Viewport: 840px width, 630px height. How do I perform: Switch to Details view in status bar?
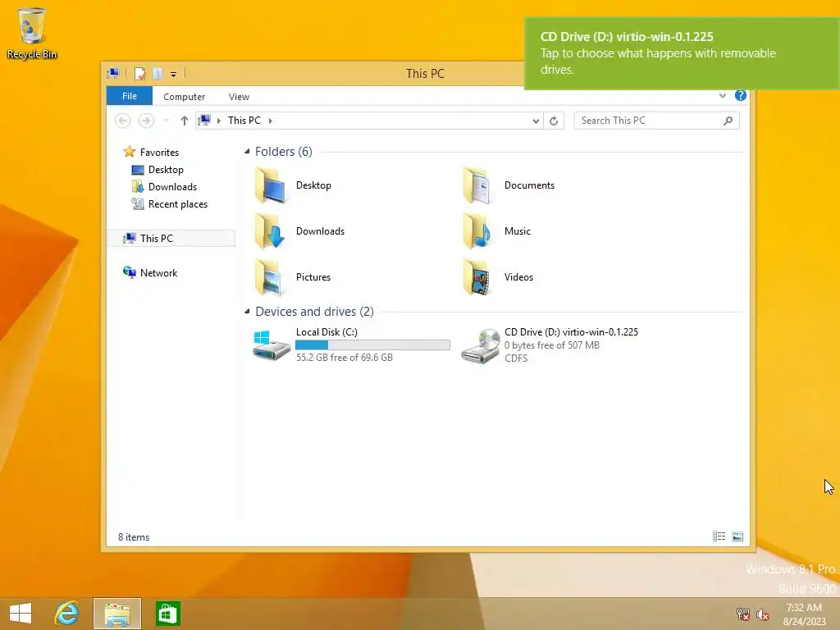[x=719, y=536]
